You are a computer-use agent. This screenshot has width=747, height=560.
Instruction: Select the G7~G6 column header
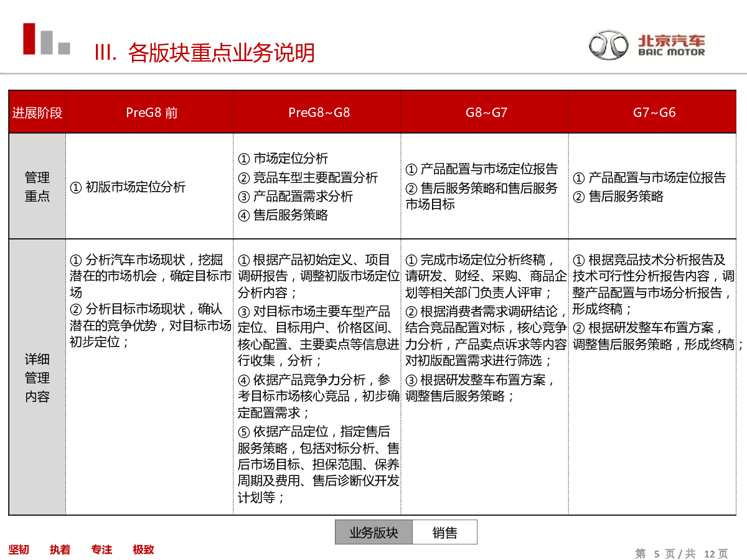654,113
